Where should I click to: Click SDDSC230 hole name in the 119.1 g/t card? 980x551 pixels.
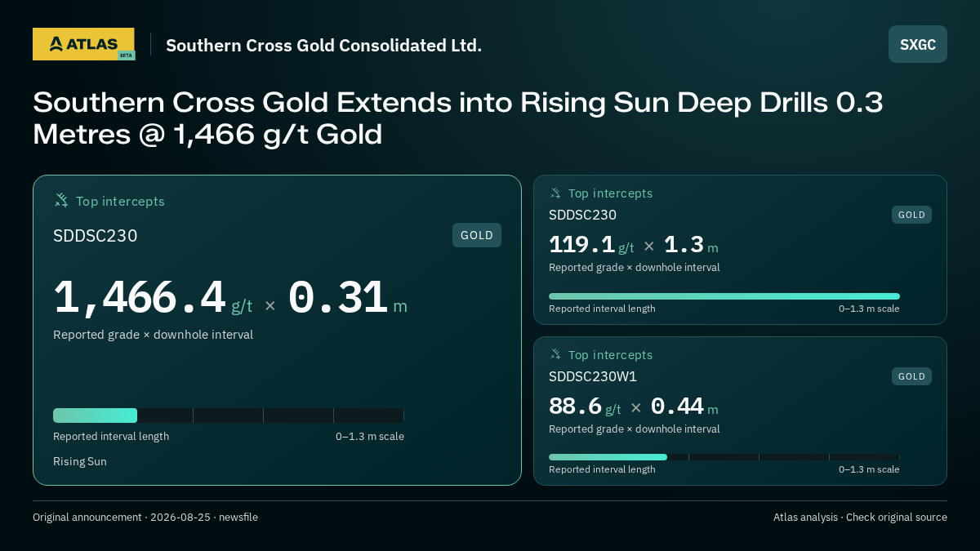tap(583, 215)
